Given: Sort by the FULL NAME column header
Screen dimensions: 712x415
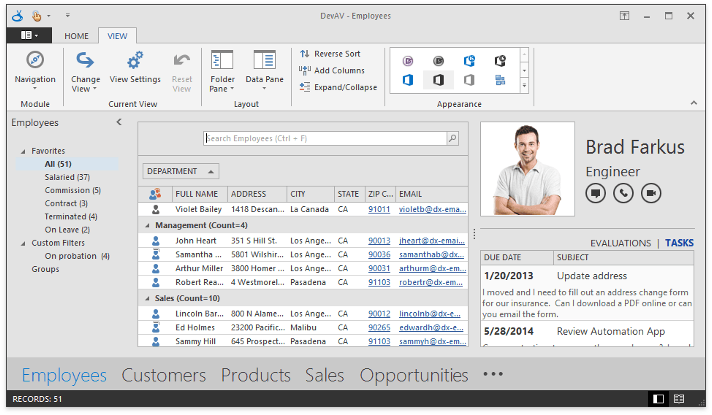Looking at the screenshot, I should [x=200, y=194].
